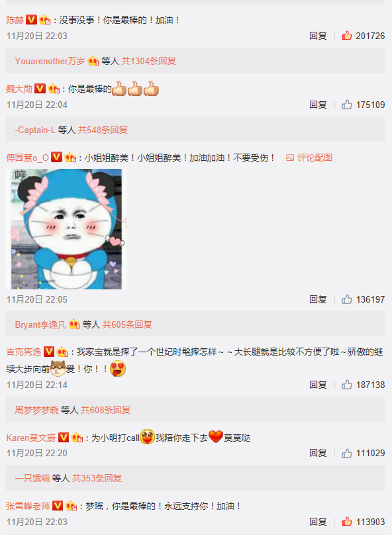This screenshot has width=392, height=535.
Task: Show all 共608条回复 replies
Action: (105, 410)
